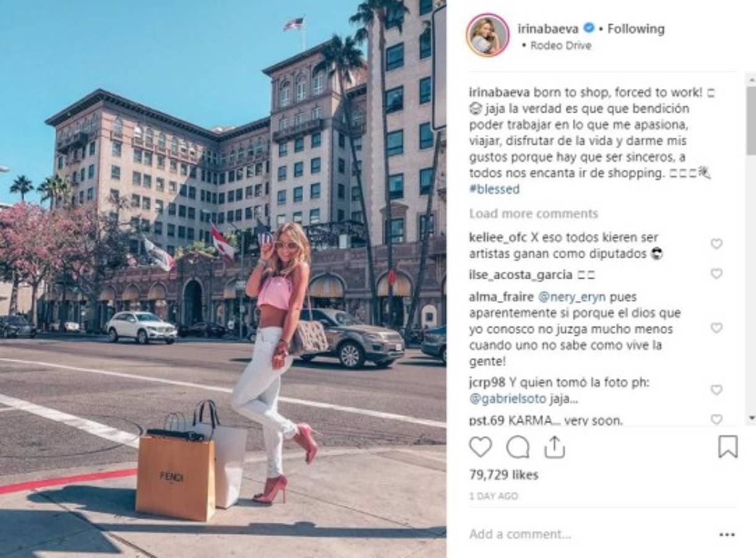Open irinabaeva's profile picture avatar
The width and height of the screenshot is (756, 558).
pos(488,35)
